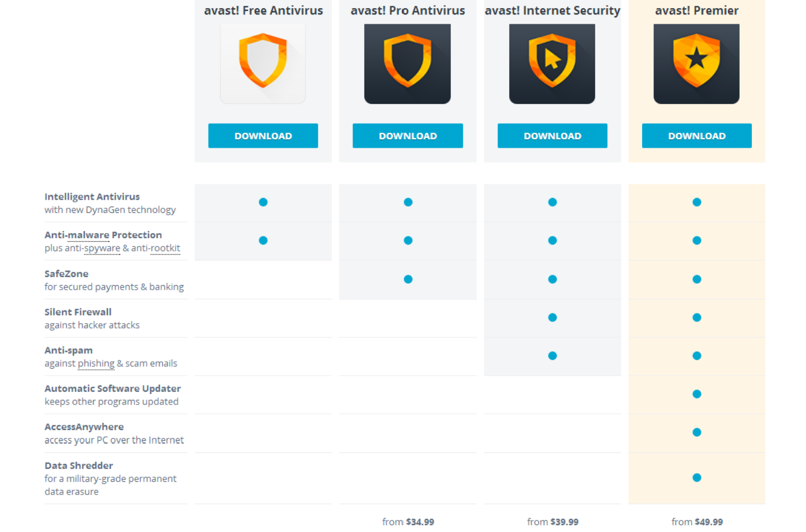Click the avast! Premier star shield icon
The image size is (806, 532).
pos(696,63)
